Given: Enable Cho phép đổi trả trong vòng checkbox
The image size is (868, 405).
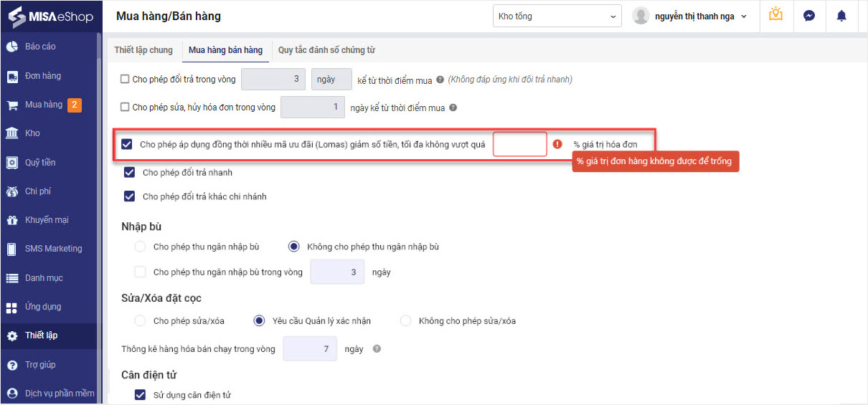Looking at the screenshot, I should pos(126,80).
